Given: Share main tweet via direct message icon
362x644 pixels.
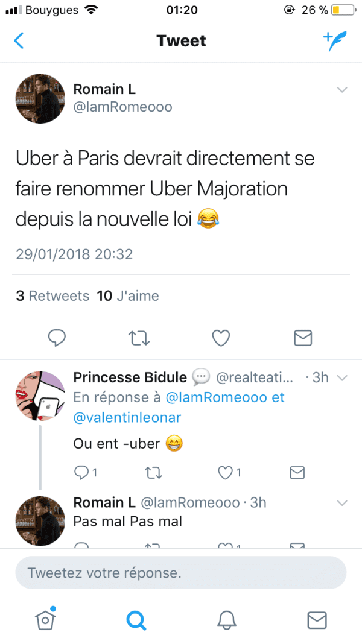Looking at the screenshot, I should [303, 338].
